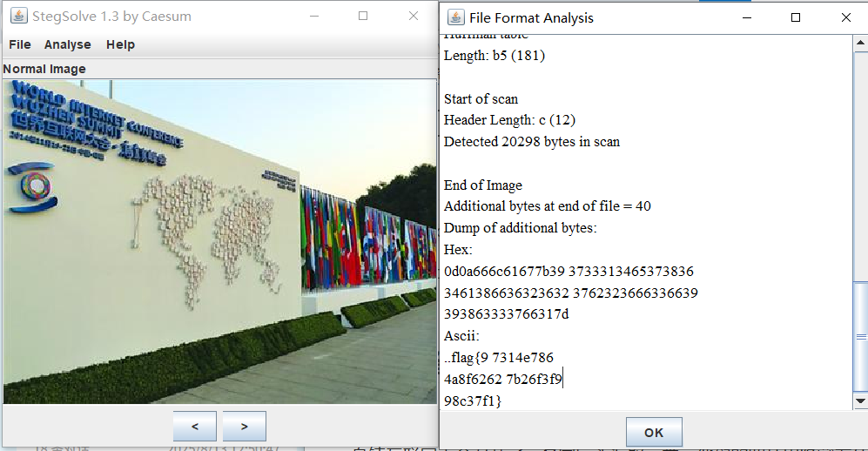Click ascii line '4a8f6262 7b26f3f9'
Screen dimensions: 868x451
click(502, 379)
